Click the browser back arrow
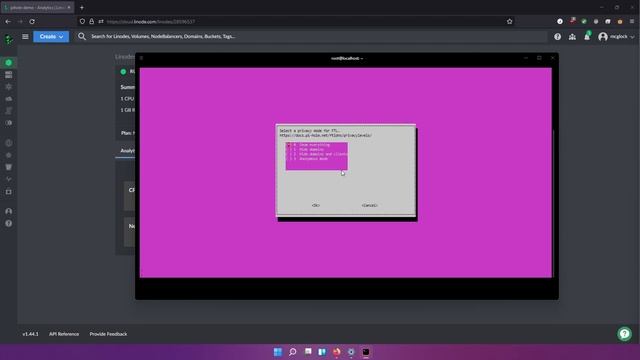The height and width of the screenshot is (360, 640). pyautogui.click(x=8, y=21)
